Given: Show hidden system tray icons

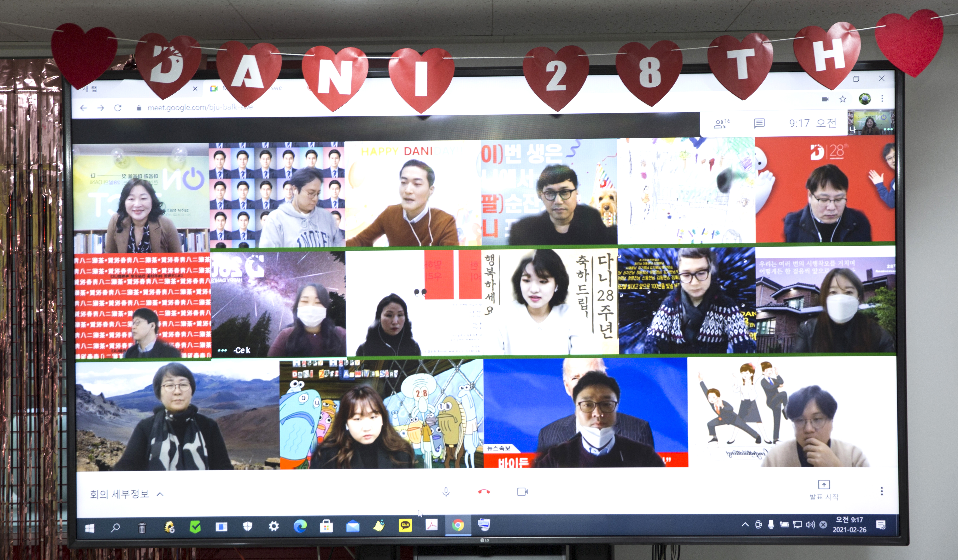Looking at the screenshot, I should click(x=745, y=525).
